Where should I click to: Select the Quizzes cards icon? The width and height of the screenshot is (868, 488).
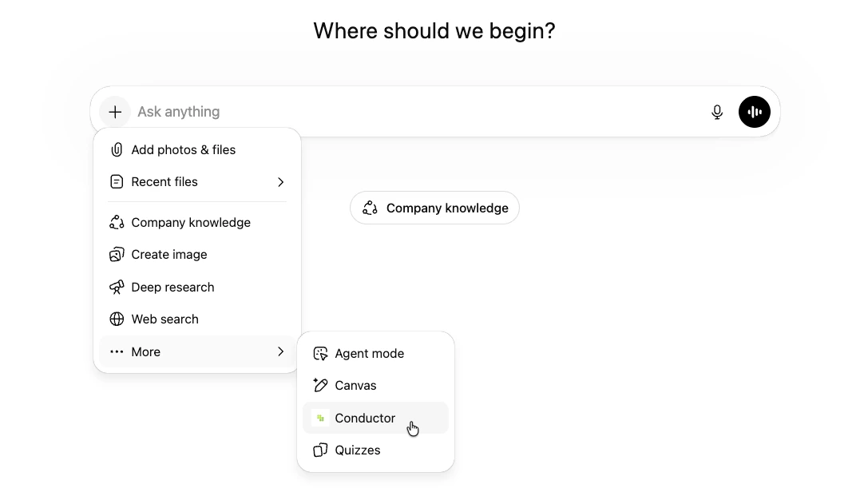coord(319,450)
